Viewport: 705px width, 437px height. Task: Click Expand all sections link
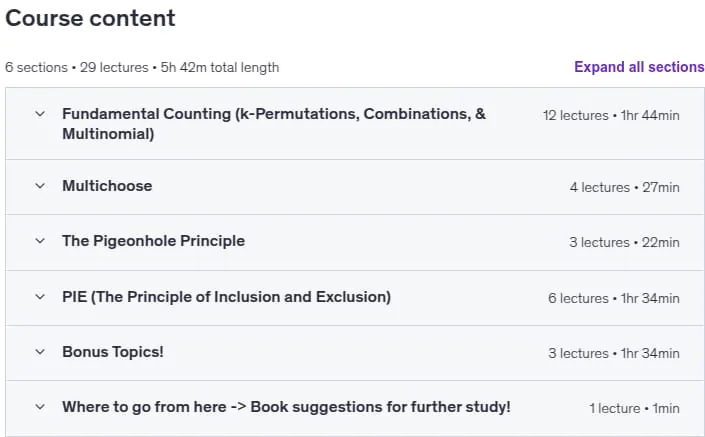[639, 67]
